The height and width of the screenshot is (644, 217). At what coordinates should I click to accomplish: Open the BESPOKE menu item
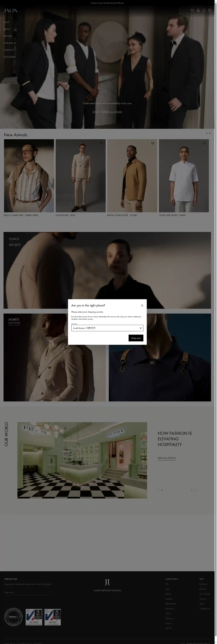tap(8, 36)
